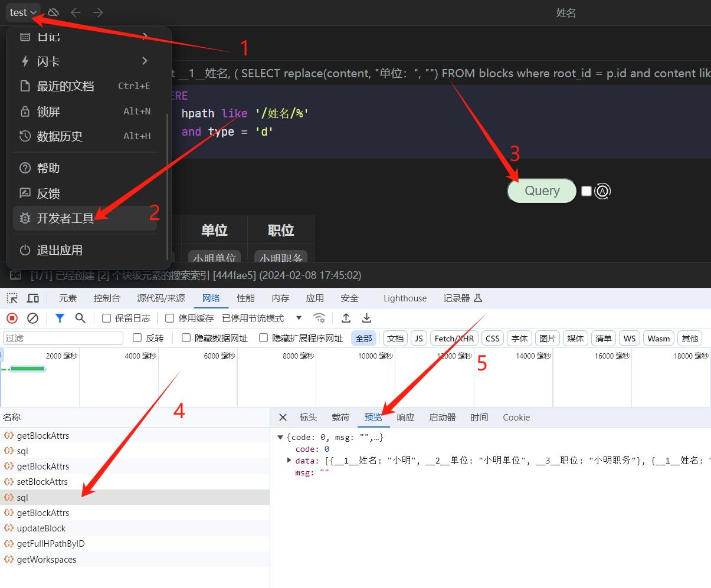711x588 pixels.
Task: Open network search with the magnifier icon
Action: pyautogui.click(x=80, y=318)
